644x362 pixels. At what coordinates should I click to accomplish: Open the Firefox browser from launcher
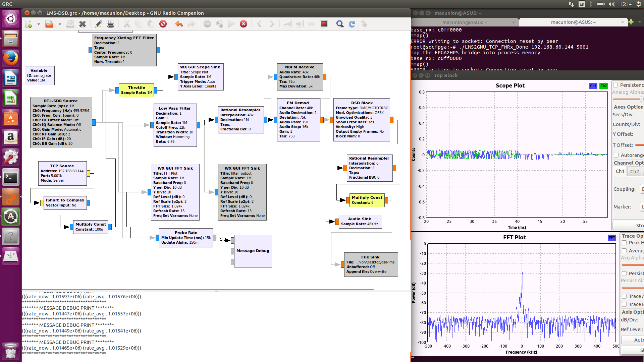(11, 58)
